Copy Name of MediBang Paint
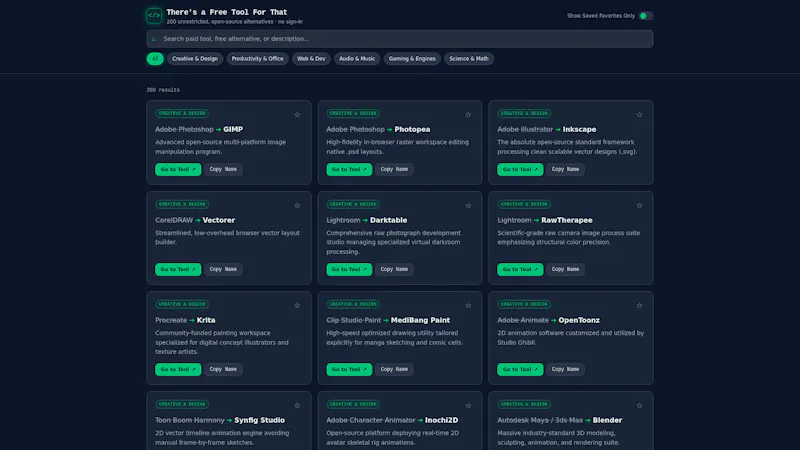The height and width of the screenshot is (450, 800). 394,369
